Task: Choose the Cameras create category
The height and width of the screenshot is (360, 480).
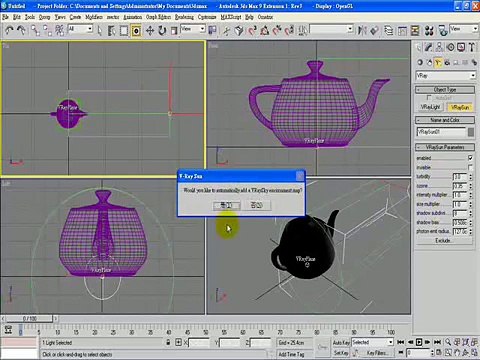Action: [x=447, y=62]
